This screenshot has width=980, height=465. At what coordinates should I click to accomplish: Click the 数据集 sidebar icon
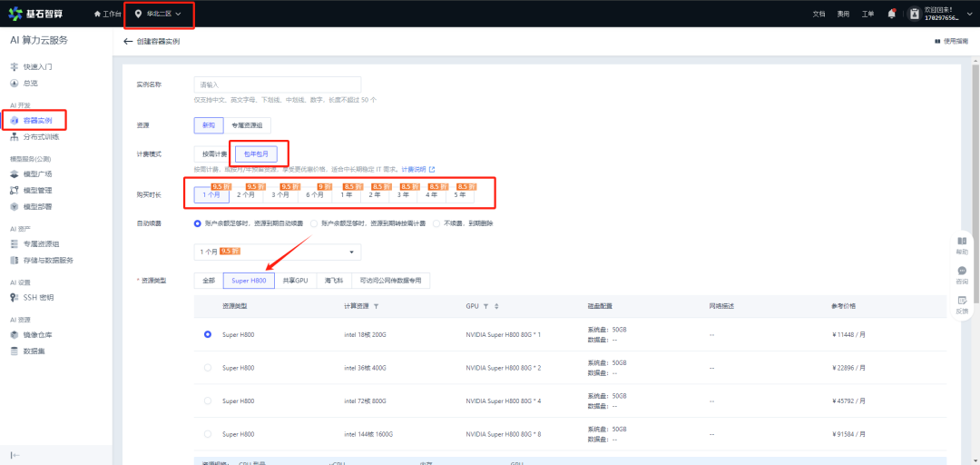pyautogui.click(x=15, y=351)
